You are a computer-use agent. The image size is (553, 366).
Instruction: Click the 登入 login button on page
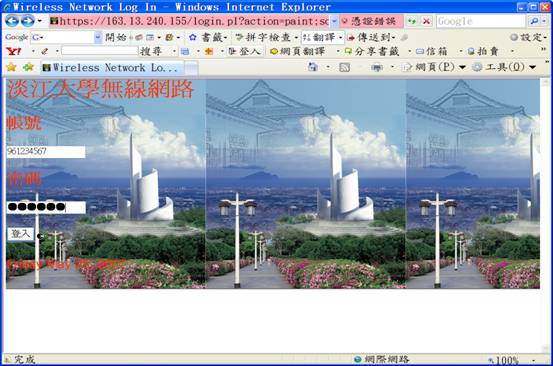coord(20,234)
